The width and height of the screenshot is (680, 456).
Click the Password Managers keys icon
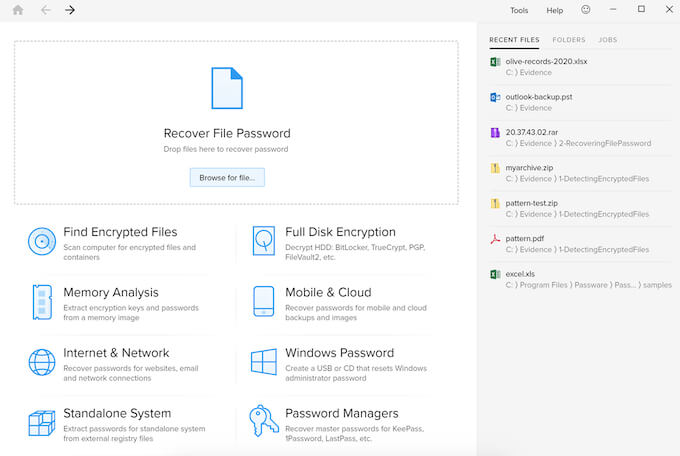coord(264,421)
